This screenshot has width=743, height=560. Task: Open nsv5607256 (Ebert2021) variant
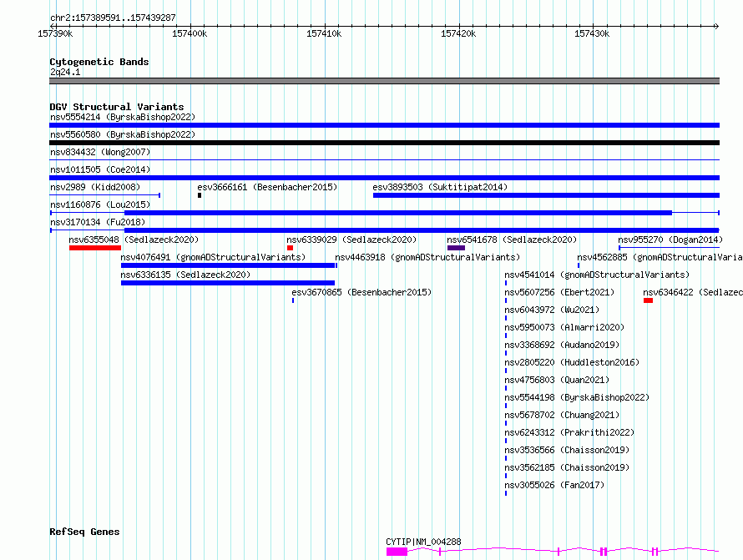tap(559, 292)
